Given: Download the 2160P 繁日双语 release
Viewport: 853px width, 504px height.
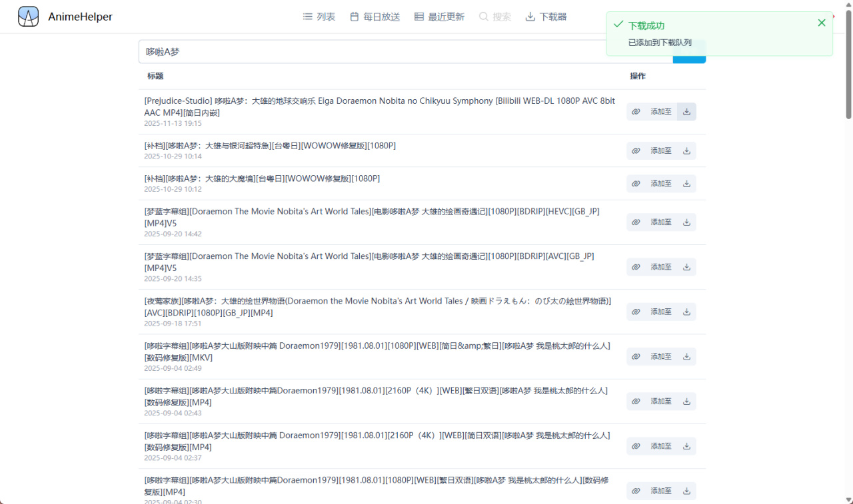Looking at the screenshot, I should (x=686, y=401).
